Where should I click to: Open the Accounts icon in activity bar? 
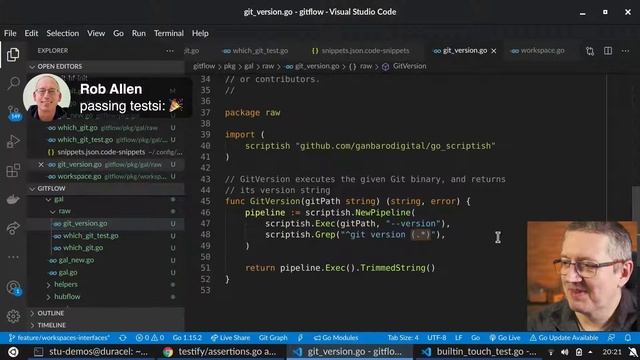tap(13, 288)
